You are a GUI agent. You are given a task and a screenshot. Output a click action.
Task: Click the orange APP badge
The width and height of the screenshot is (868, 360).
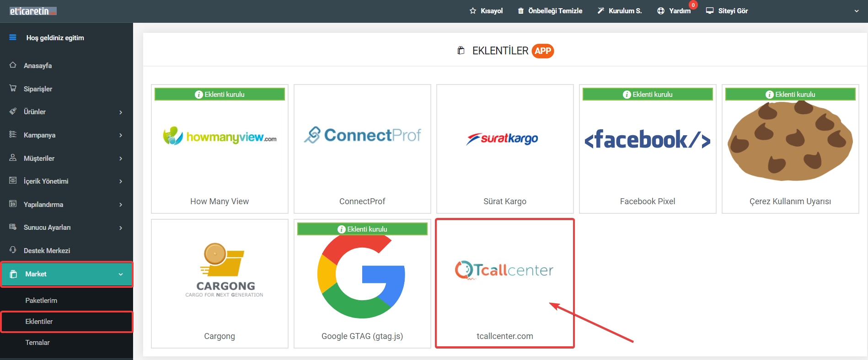pyautogui.click(x=543, y=51)
